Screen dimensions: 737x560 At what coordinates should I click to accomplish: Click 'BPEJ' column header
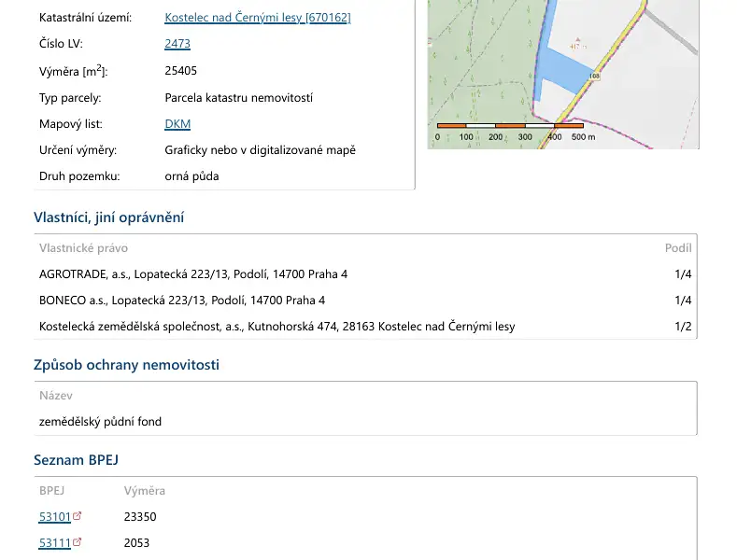(x=51, y=491)
